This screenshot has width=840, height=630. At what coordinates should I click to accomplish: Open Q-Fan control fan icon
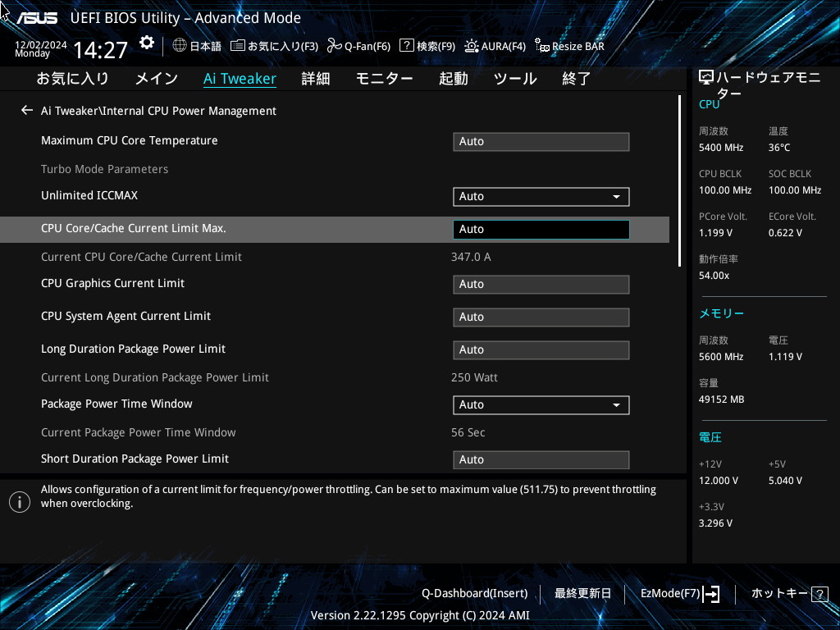tap(335, 46)
